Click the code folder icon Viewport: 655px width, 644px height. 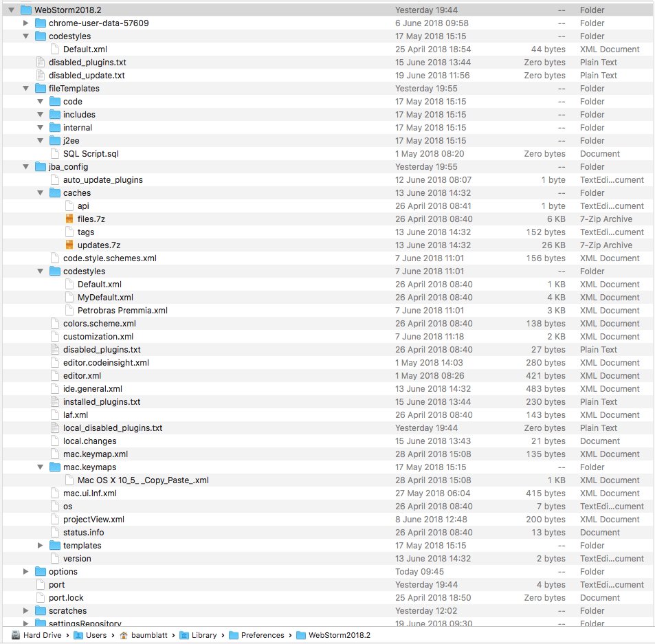point(55,101)
